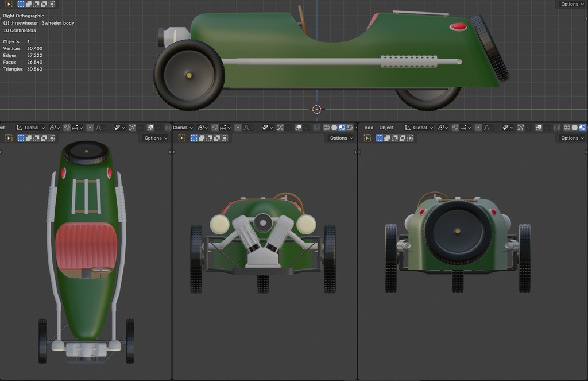This screenshot has width=588, height=381.
Task: Open the Global orientation dropdown in bottom-right viewport
Action: click(419, 128)
